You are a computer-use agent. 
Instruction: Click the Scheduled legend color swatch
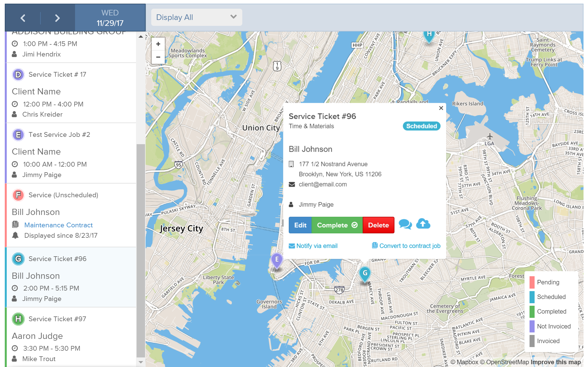(x=532, y=297)
